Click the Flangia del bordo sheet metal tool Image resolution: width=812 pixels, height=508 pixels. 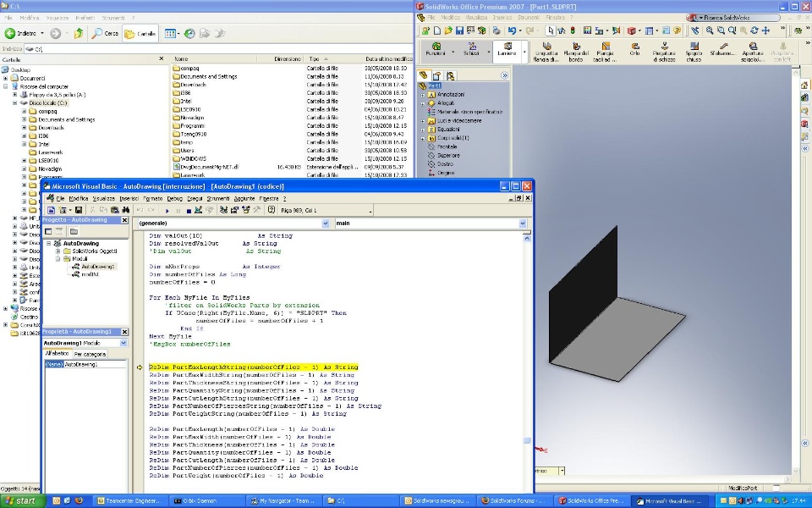point(576,52)
